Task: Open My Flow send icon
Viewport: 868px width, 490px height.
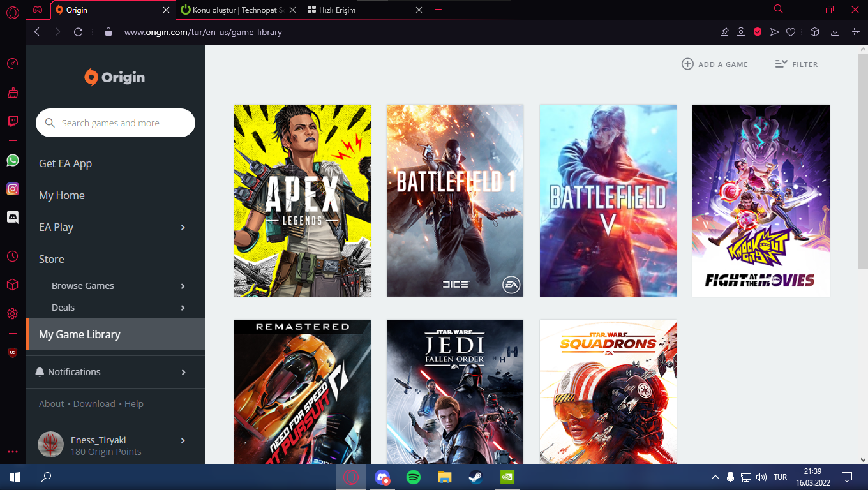Action: pos(774,32)
